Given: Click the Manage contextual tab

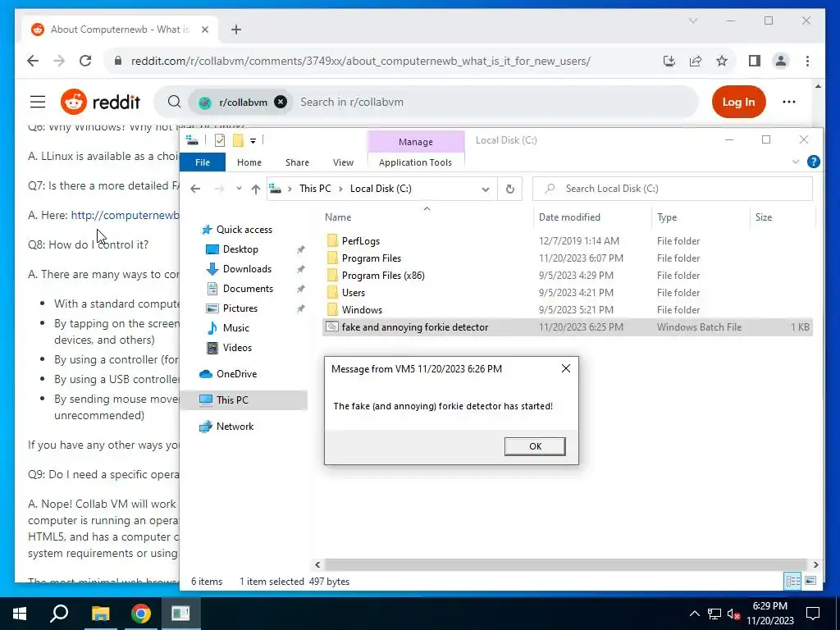Looking at the screenshot, I should (416, 142).
